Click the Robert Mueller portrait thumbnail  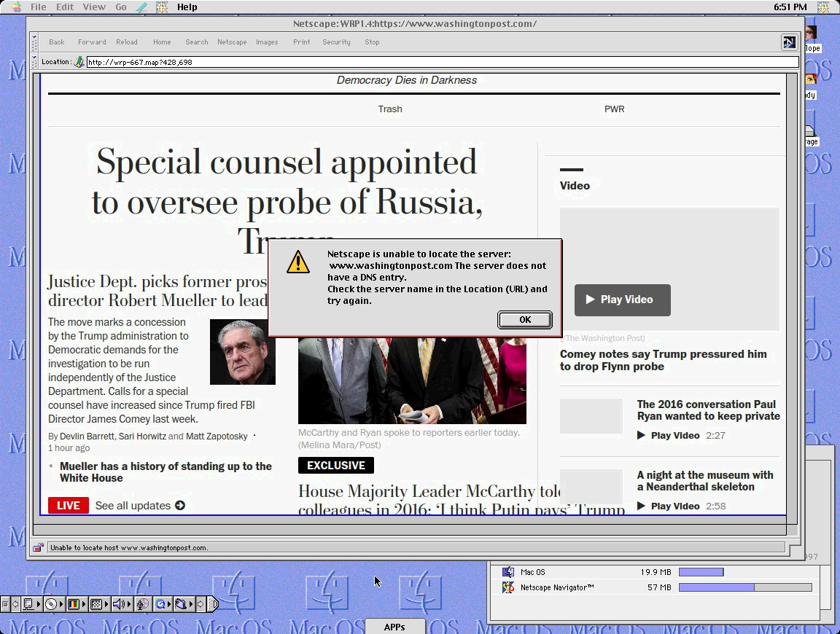click(x=243, y=352)
